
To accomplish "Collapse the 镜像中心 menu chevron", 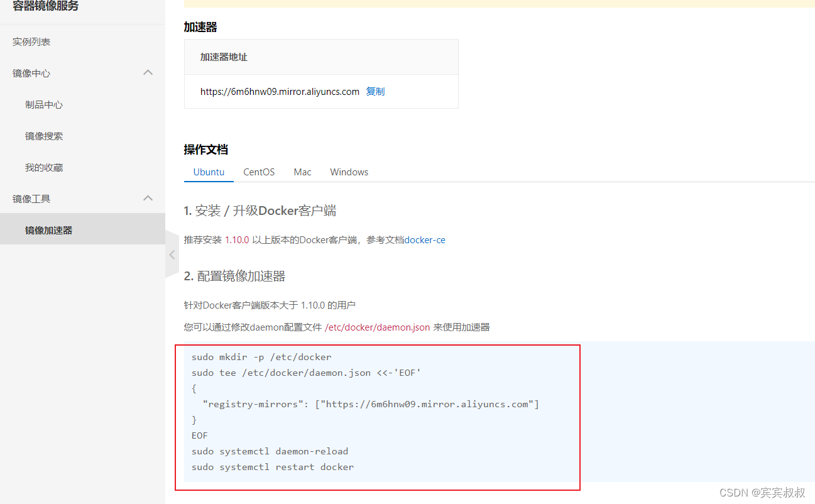I will click(x=148, y=73).
